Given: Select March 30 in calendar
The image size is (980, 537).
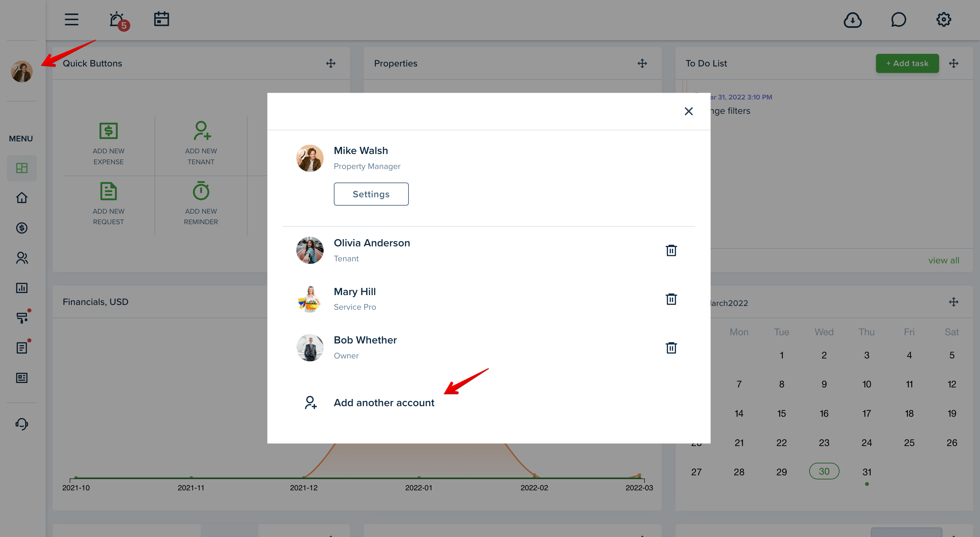Looking at the screenshot, I should point(823,471).
